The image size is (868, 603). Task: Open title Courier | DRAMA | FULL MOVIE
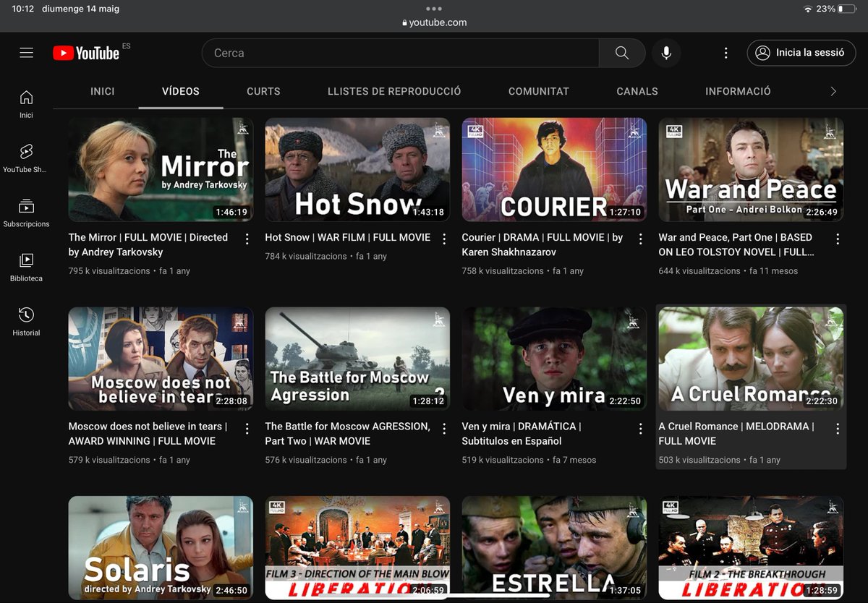pos(542,244)
